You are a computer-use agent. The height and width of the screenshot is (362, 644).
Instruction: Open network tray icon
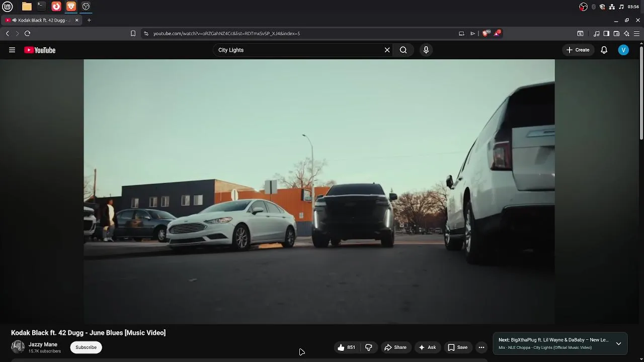point(612,7)
